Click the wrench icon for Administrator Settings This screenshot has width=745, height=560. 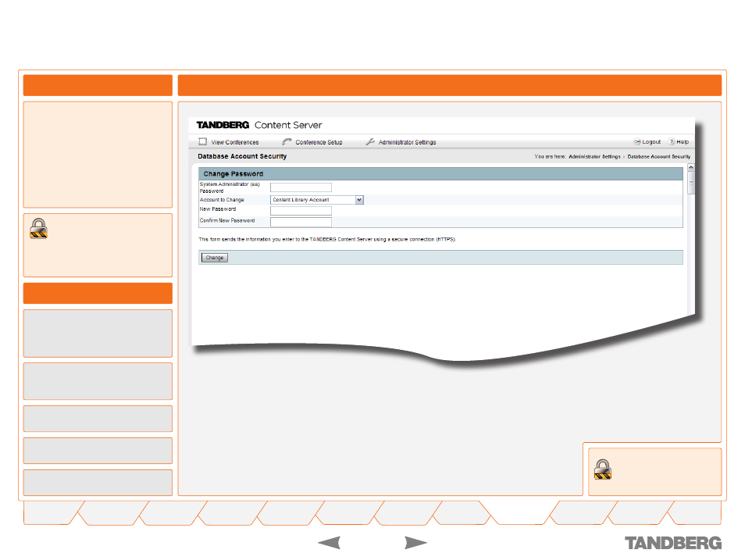pyautogui.click(x=370, y=141)
